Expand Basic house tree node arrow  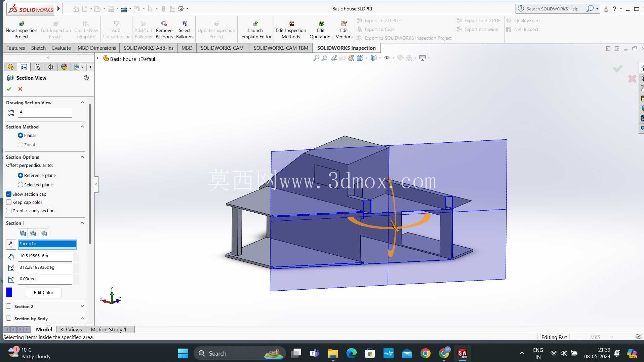pos(97,59)
